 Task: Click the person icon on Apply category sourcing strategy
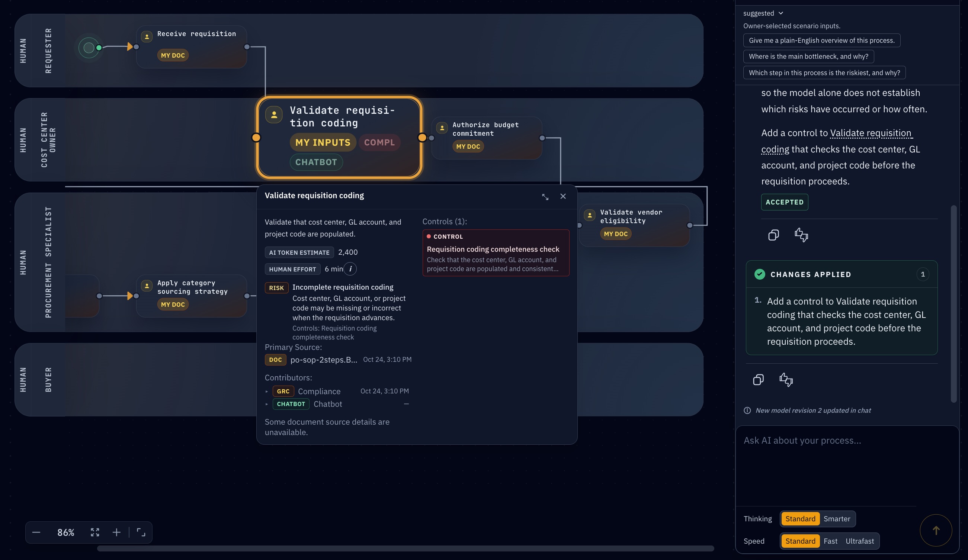coord(147,286)
